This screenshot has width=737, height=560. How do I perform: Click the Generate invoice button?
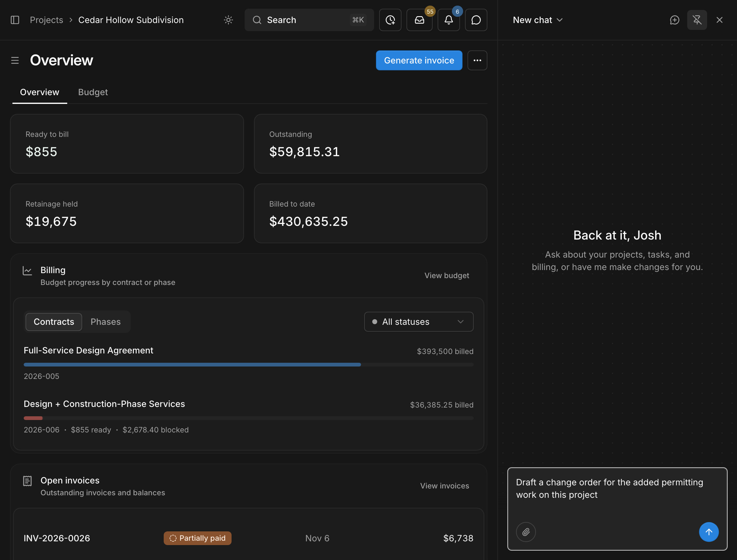click(x=419, y=60)
